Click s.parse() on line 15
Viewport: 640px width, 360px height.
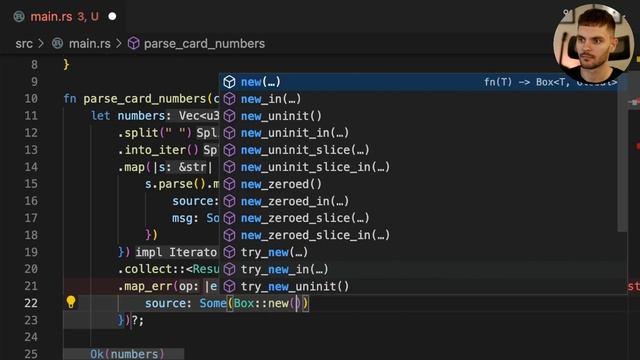pos(176,184)
